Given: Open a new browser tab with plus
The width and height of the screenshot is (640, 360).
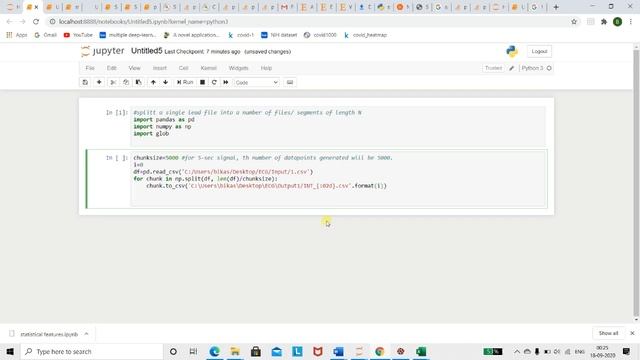Looking at the screenshot, I should point(556,7).
